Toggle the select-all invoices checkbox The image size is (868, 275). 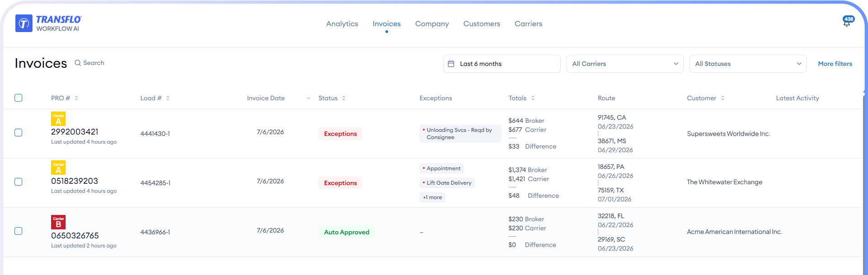(19, 98)
